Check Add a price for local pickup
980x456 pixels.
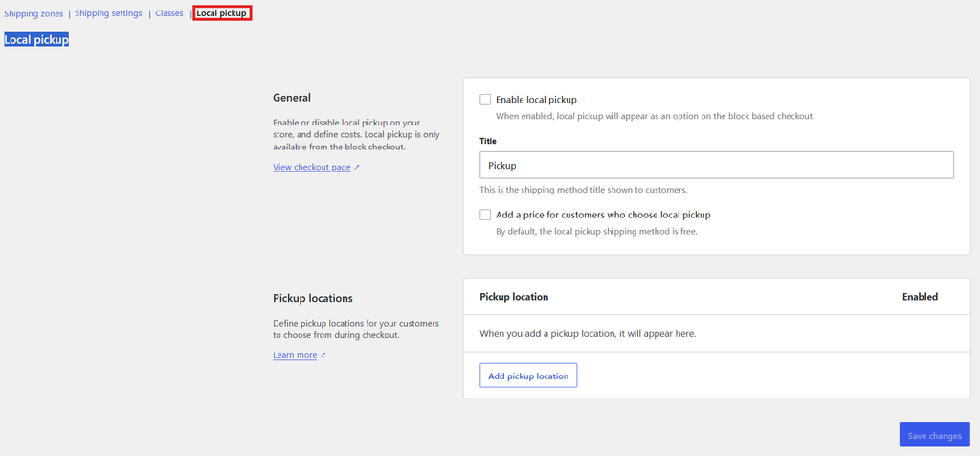coord(485,215)
